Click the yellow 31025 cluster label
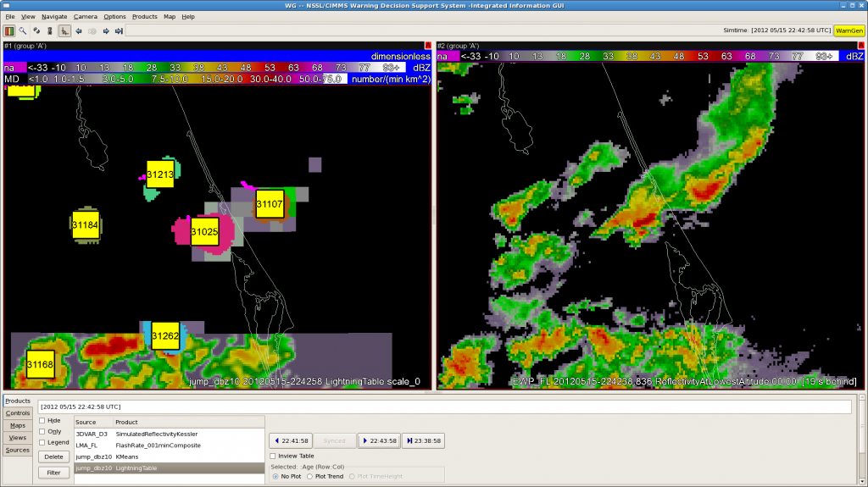Viewport: 868px width, 487px height. click(x=204, y=231)
